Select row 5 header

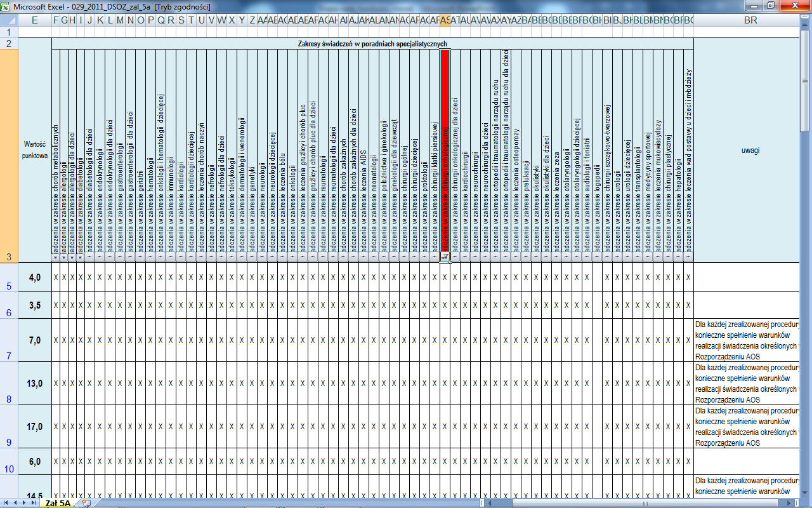coord(9,277)
